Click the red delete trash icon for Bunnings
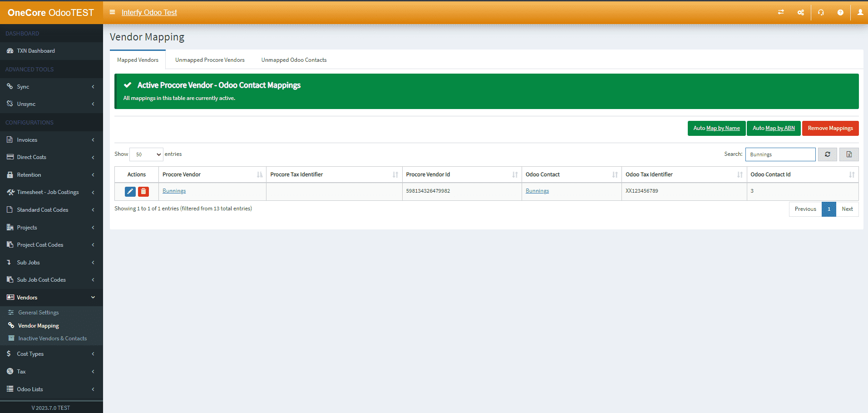Viewport: 868px width, 413px height. pyautogui.click(x=143, y=192)
